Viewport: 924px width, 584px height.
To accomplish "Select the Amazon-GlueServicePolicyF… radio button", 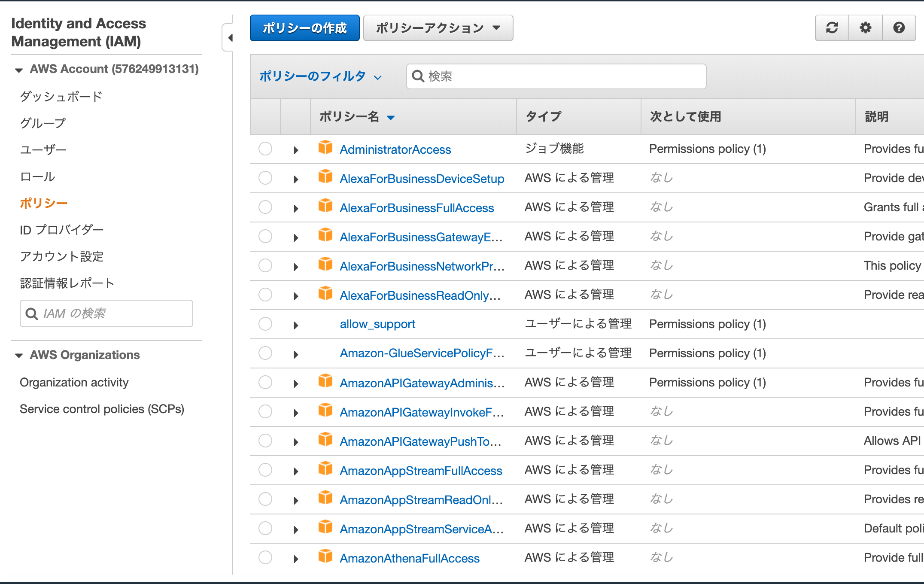I will [265, 353].
